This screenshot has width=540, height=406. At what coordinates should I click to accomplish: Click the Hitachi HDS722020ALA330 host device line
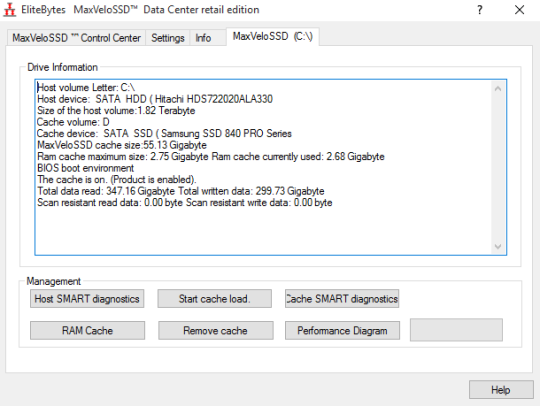155,99
